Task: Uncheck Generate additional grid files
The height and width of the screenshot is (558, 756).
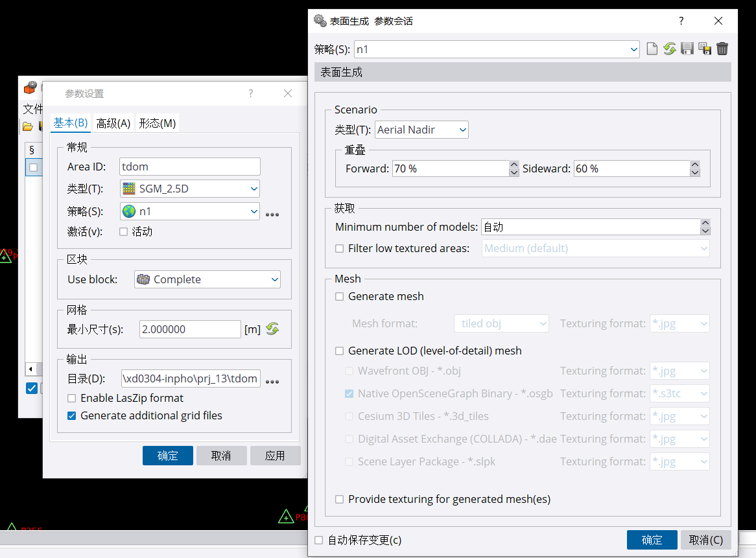Action: pyautogui.click(x=72, y=416)
